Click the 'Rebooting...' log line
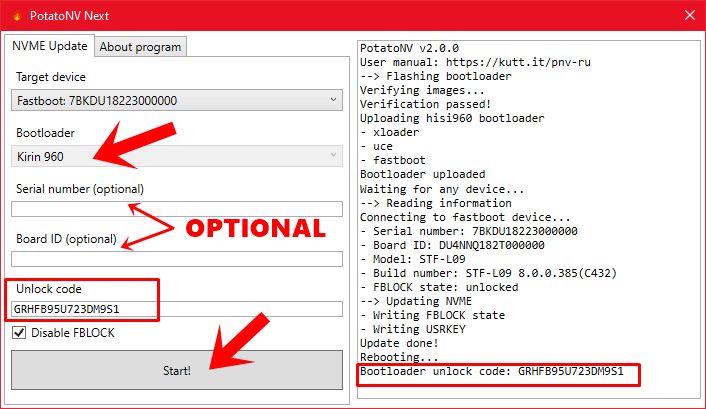The width and height of the screenshot is (706, 409). coord(399,357)
